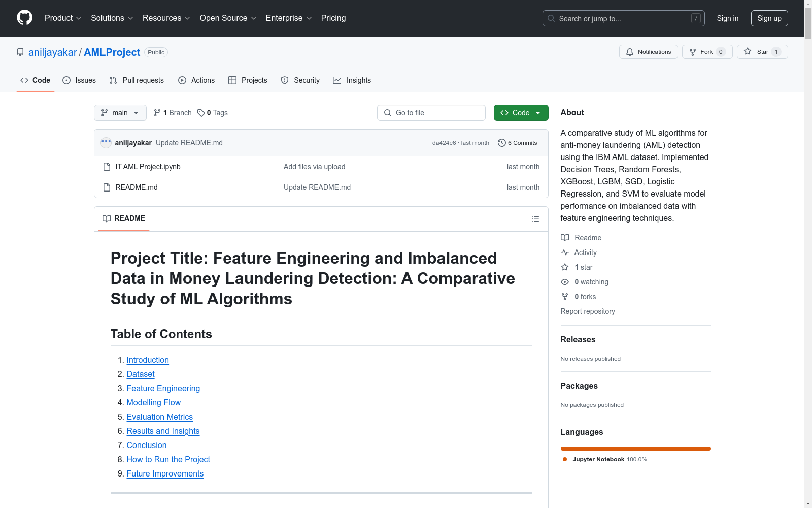This screenshot has height=508, width=812.
Task: Open the README.md file
Action: click(x=137, y=187)
